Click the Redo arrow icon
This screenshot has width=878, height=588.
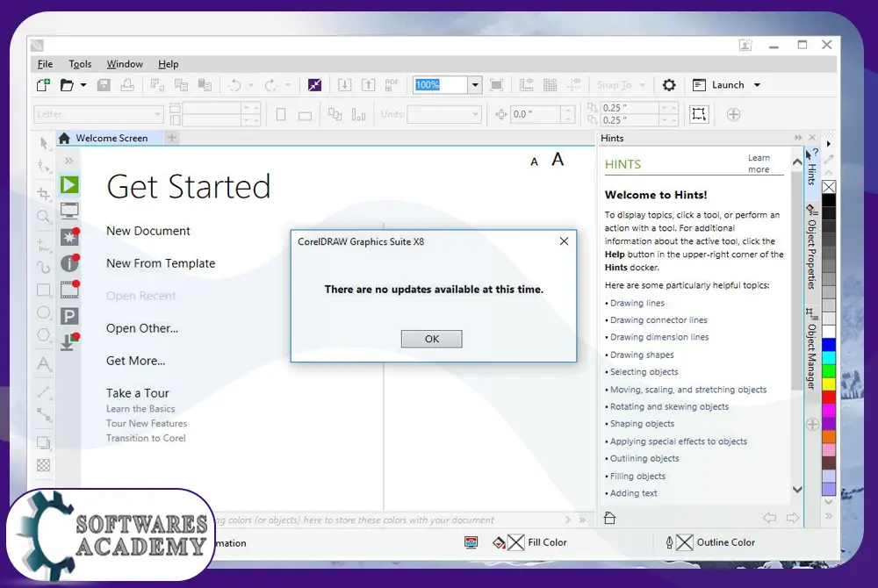270,85
